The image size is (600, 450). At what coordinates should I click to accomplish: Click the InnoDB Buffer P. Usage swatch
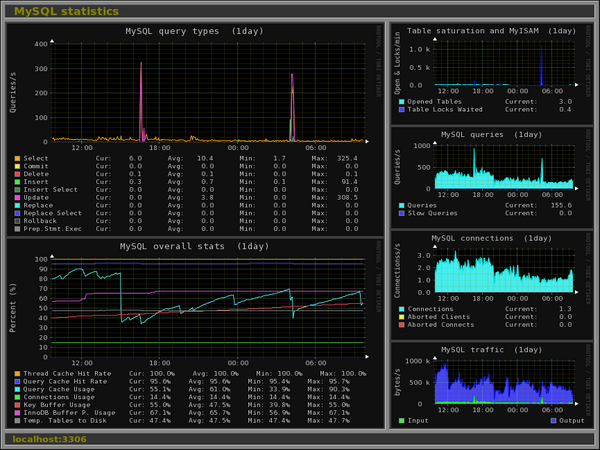[17, 413]
